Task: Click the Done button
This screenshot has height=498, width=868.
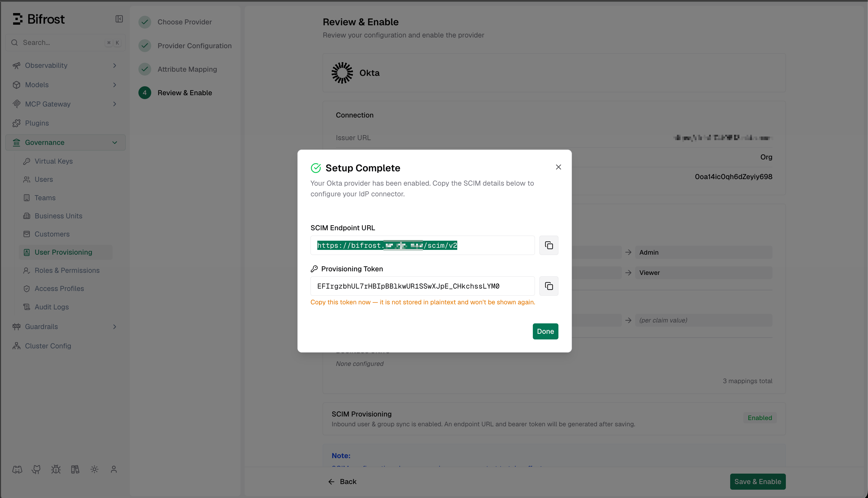Action: click(545, 331)
